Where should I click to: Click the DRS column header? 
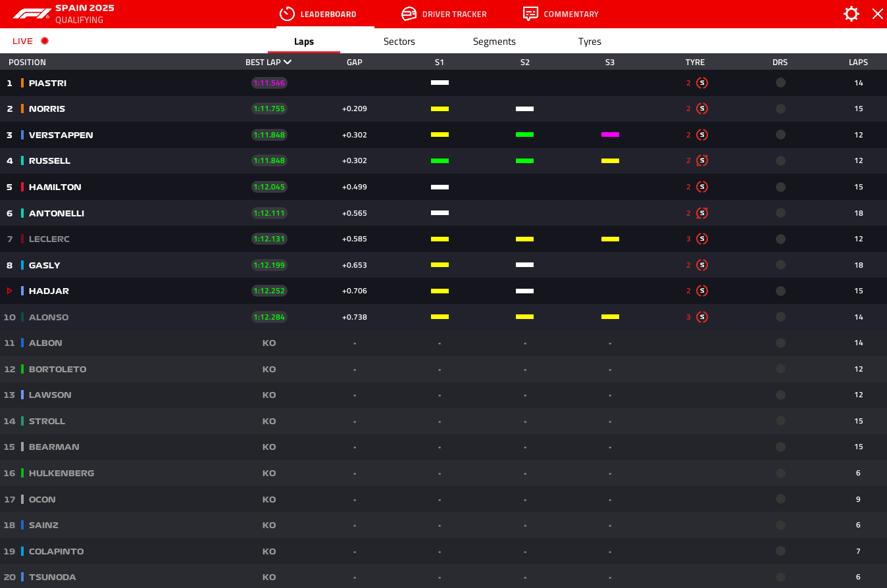click(x=780, y=62)
